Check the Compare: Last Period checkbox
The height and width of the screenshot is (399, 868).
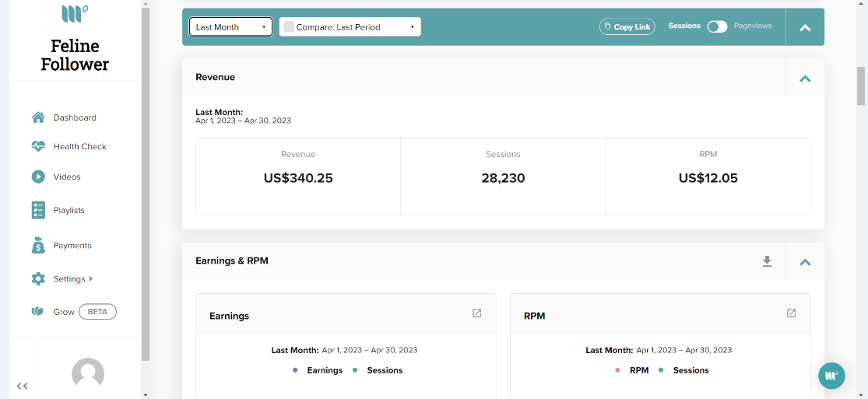click(x=288, y=26)
